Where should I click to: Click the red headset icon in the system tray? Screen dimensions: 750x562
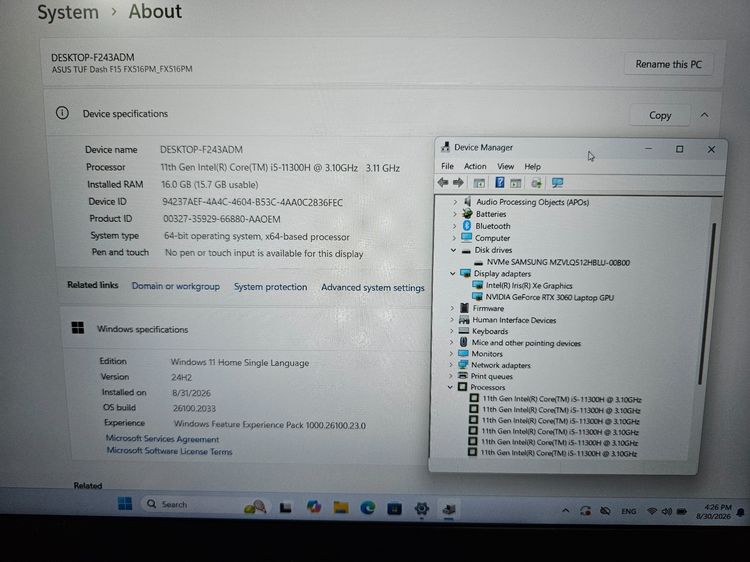[x=585, y=511]
